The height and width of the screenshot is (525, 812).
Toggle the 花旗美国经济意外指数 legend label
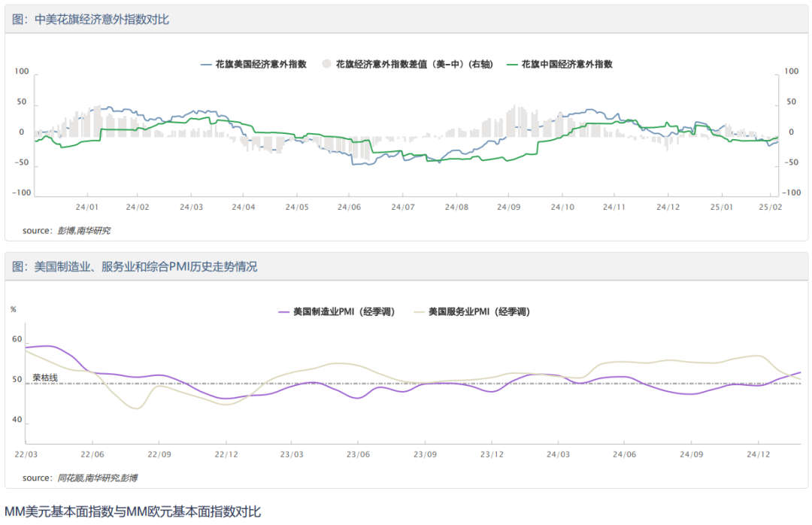[x=261, y=65]
